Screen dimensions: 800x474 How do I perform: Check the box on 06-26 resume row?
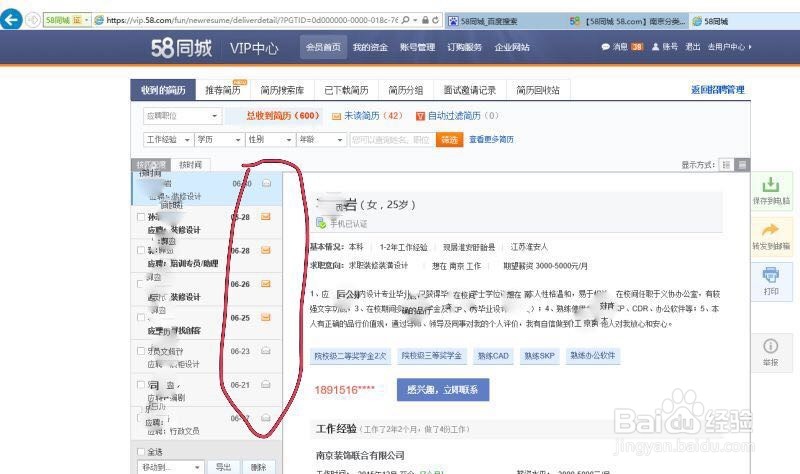pyautogui.click(x=141, y=284)
